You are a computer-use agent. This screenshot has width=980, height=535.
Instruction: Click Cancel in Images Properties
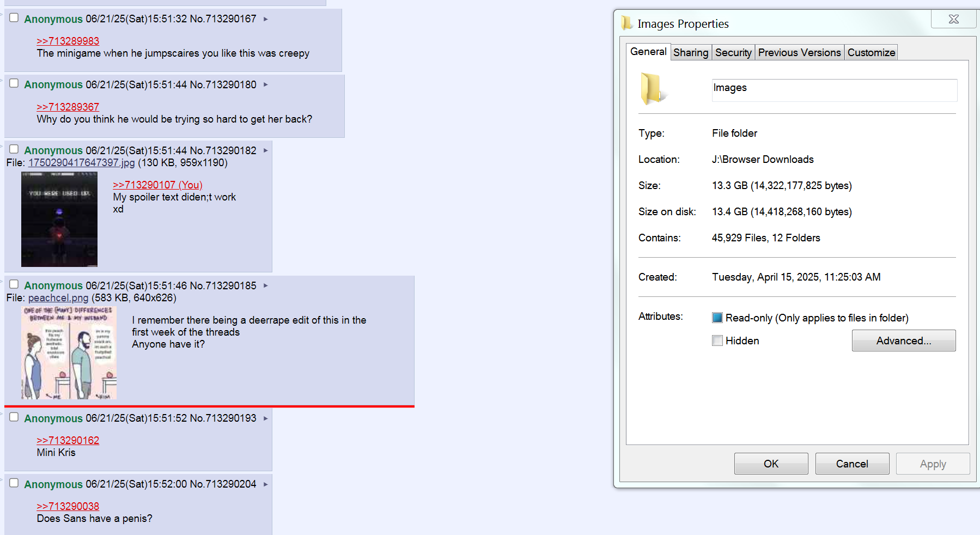tap(852, 464)
